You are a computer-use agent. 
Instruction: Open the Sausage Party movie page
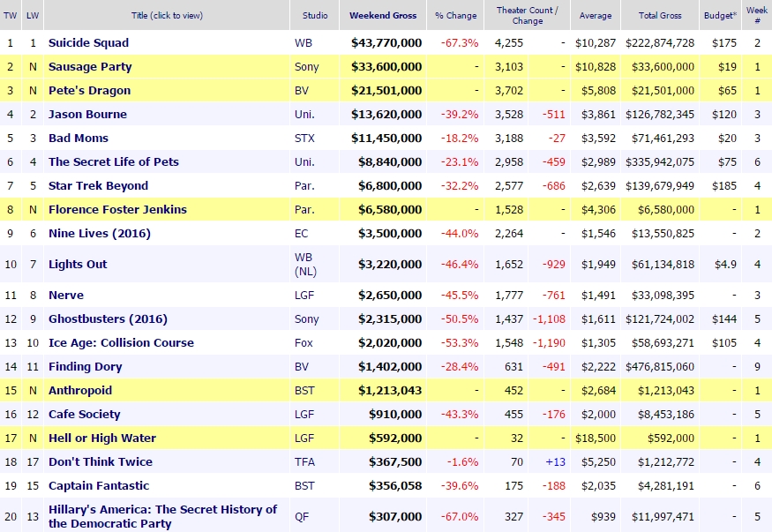point(90,66)
